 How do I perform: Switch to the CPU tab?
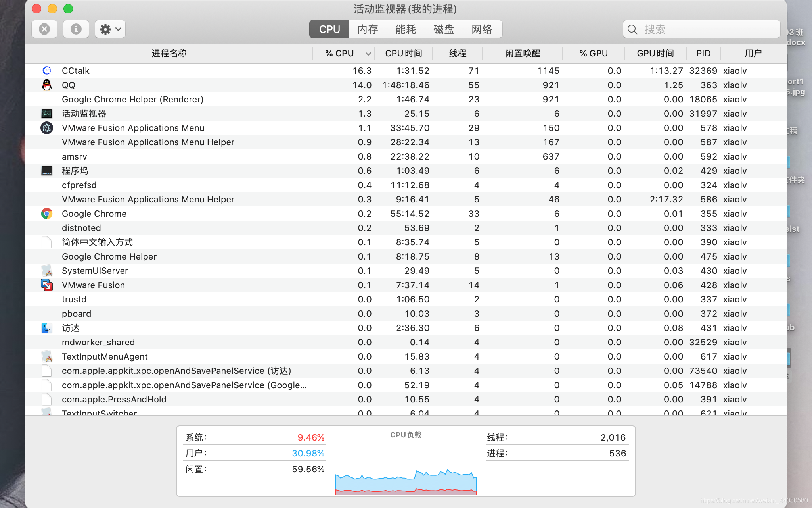329,29
